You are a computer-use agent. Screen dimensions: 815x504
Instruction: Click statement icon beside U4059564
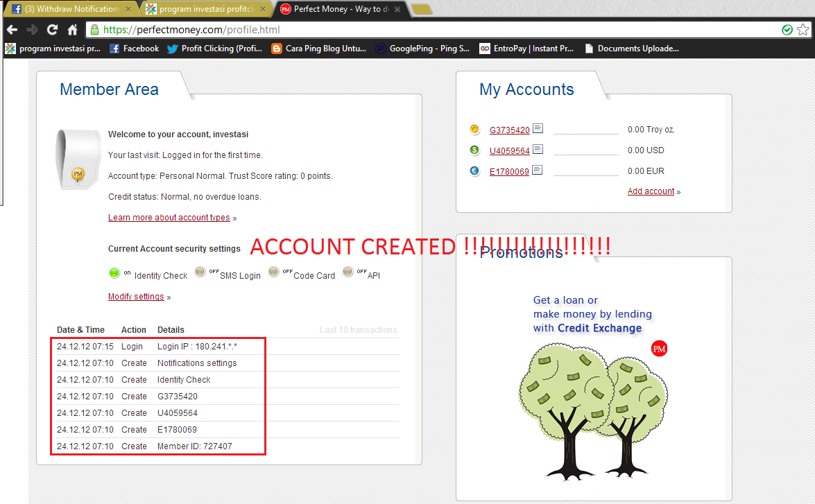coord(538,149)
